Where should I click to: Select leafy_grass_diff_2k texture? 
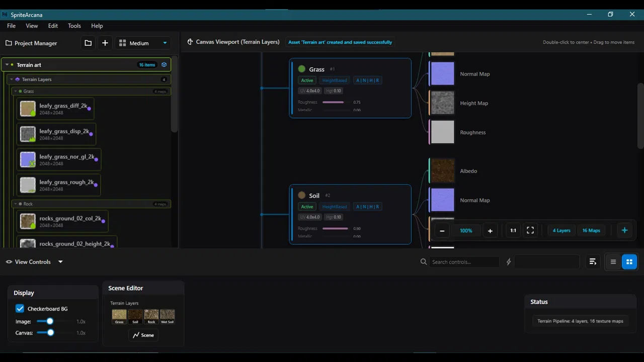point(55,109)
